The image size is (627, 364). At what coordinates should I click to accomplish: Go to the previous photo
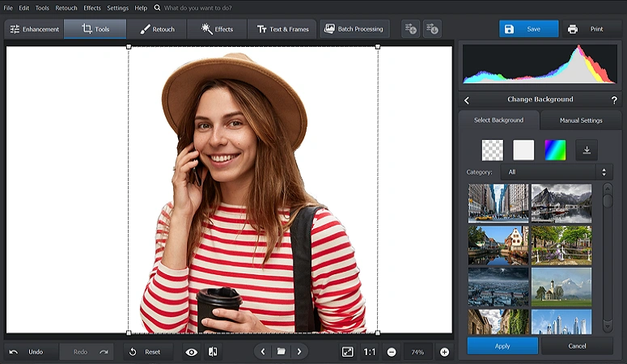point(263,352)
